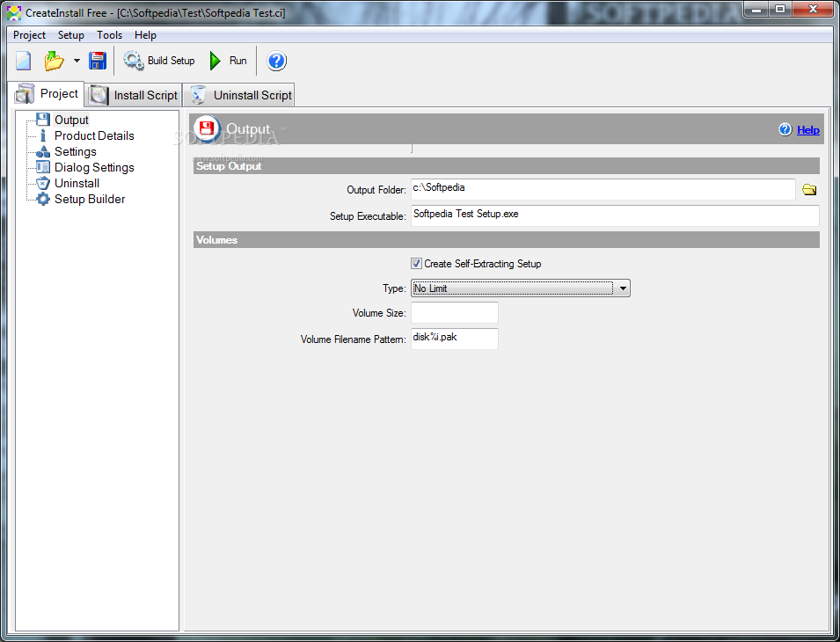Toggle Create Self-Extracting Setup checkbox
The width and height of the screenshot is (840, 642).
tap(416, 264)
